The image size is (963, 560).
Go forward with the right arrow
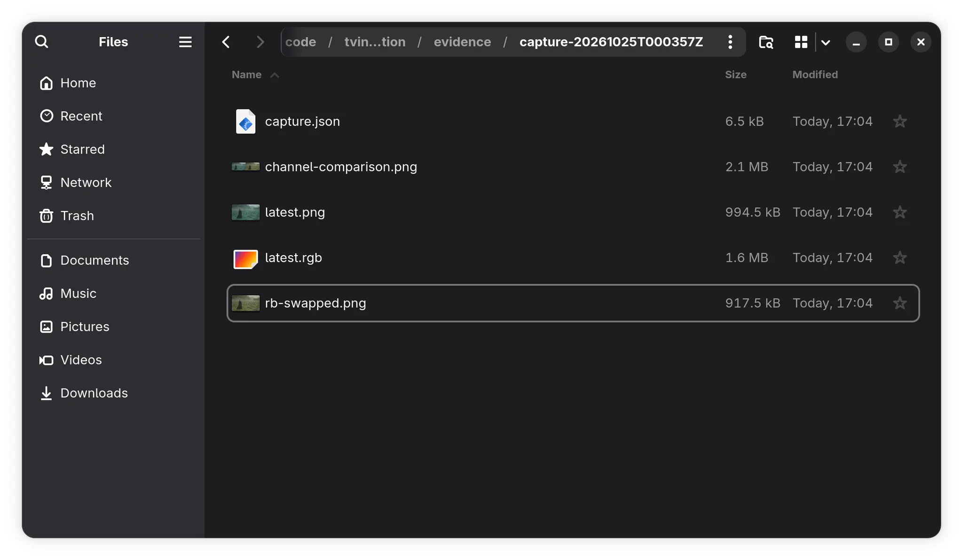pos(260,42)
